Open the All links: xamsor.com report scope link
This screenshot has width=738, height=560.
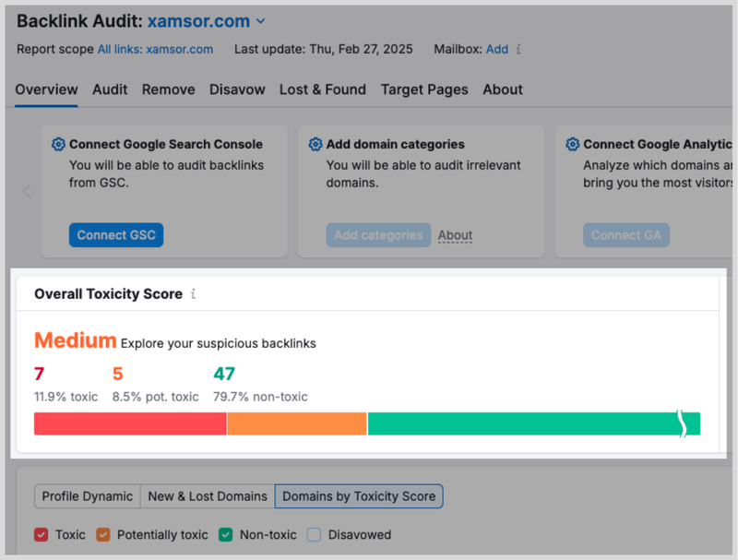(x=155, y=50)
